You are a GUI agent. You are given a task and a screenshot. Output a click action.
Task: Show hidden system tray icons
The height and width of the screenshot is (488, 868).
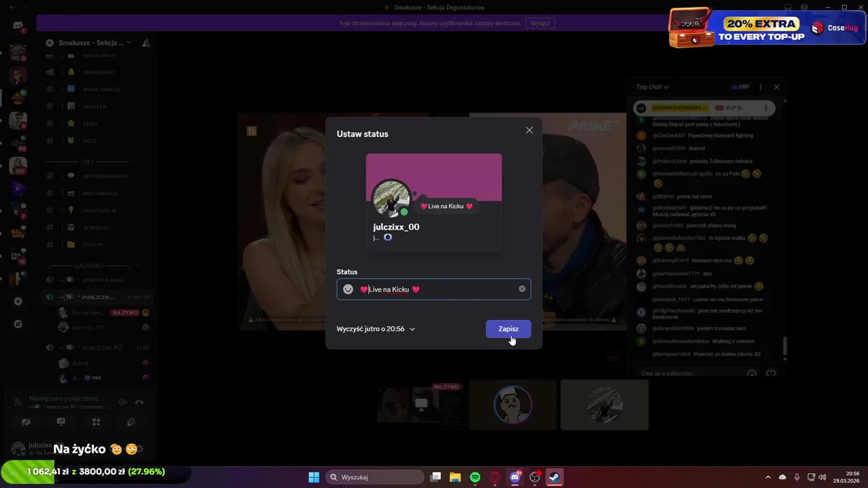(768, 477)
